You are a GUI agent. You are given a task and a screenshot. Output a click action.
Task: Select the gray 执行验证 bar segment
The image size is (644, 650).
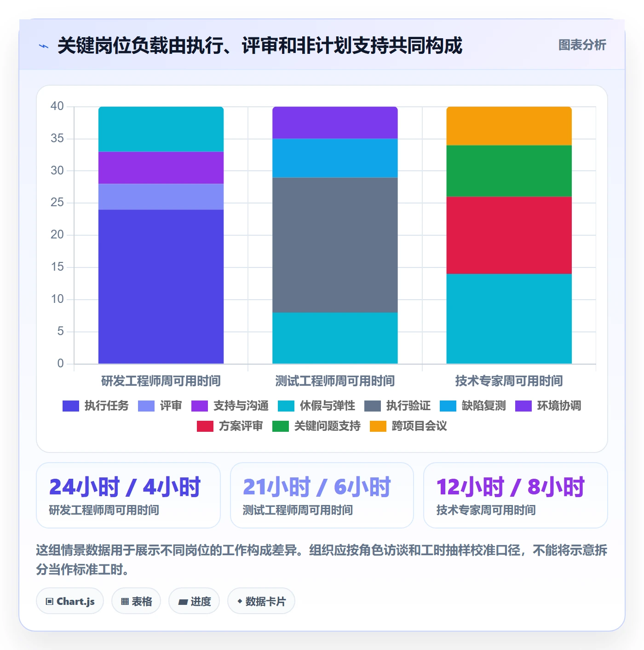click(335, 245)
